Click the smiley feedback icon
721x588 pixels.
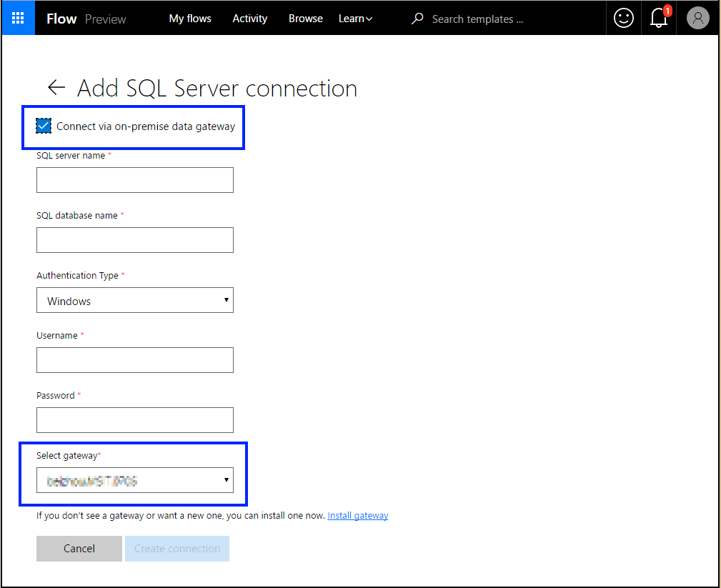pyautogui.click(x=623, y=19)
